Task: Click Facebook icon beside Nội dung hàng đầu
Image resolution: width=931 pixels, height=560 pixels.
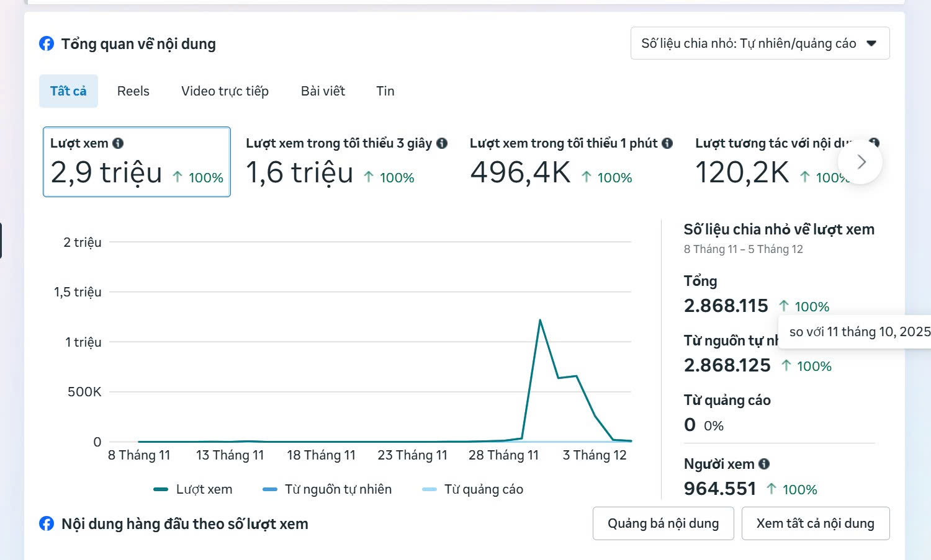Action: point(47,523)
